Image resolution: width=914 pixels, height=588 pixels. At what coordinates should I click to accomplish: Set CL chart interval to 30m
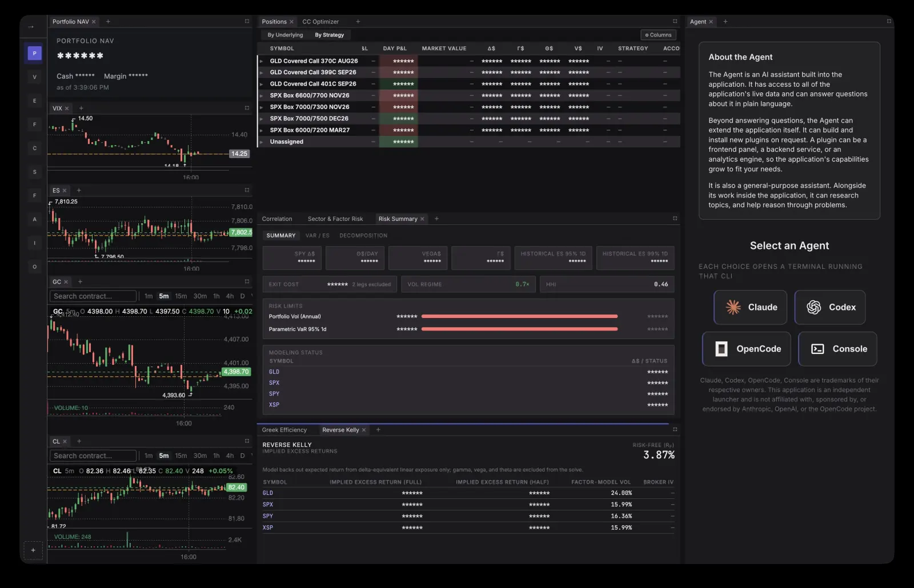(200, 456)
